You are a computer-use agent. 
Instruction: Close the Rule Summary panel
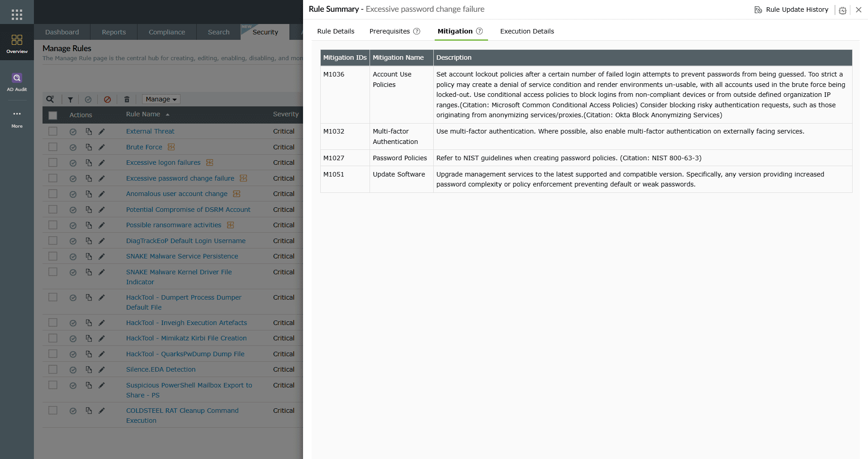point(859,10)
